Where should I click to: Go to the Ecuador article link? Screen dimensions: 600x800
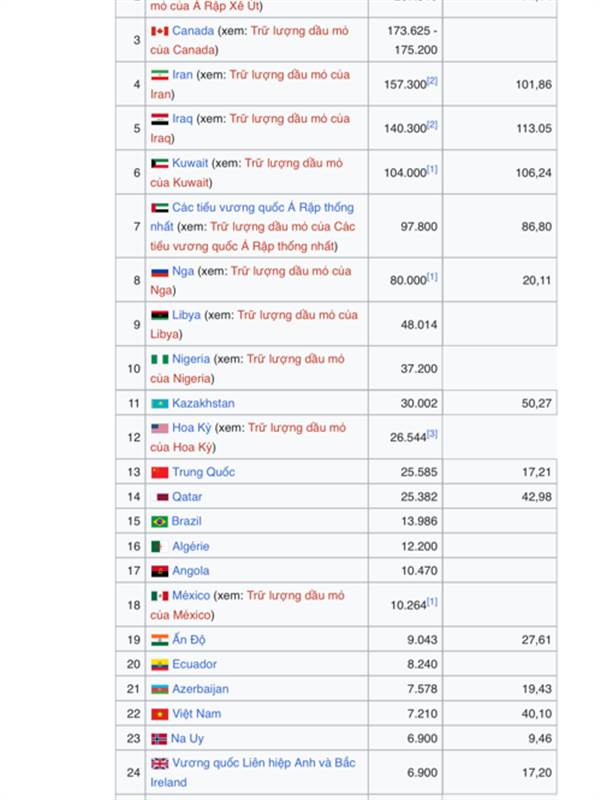[x=194, y=664]
